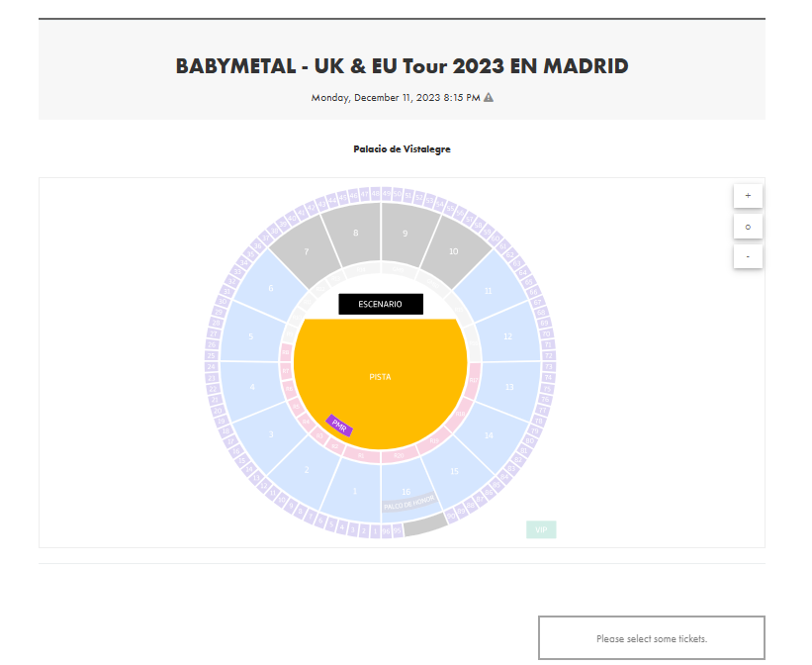Select blue seating section 5
812x665 pixels.
point(250,335)
